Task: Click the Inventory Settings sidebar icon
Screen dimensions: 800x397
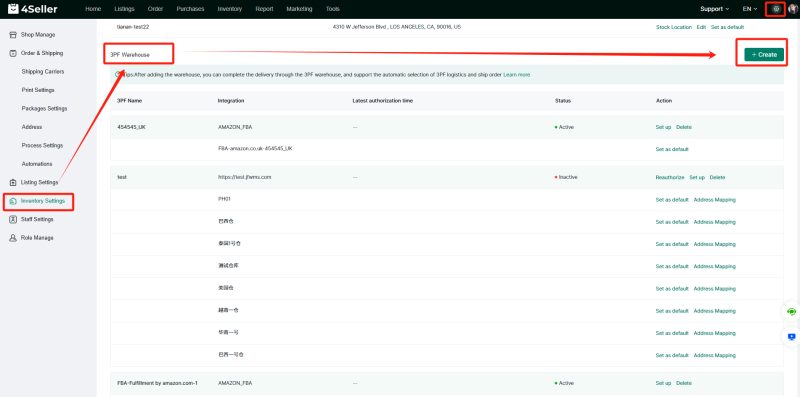Action: pyautogui.click(x=13, y=201)
